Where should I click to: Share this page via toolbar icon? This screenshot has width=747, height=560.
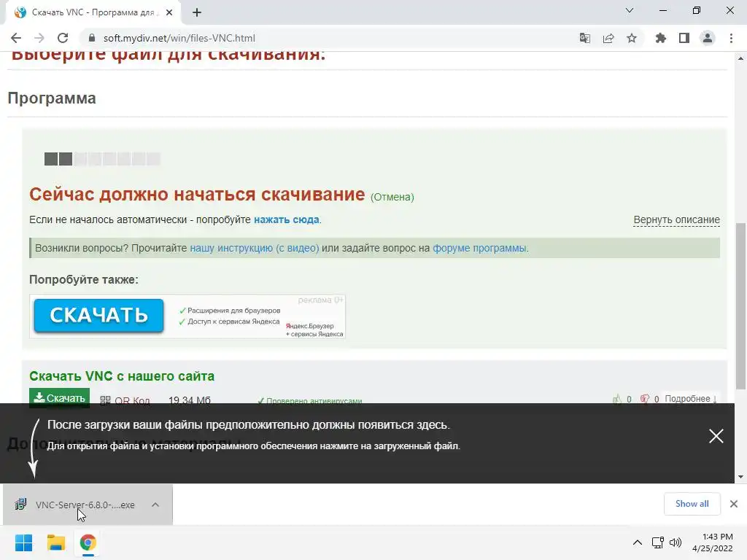coord(608,38)
